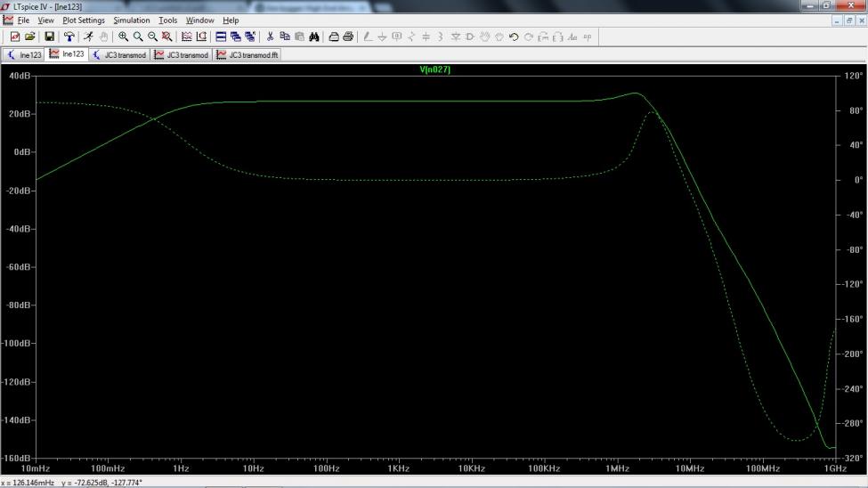Click the cursor readout in status bar
Image resolution: width=868 pixels, height=488 pixels.
pyautogui.click(x=72, y=483)
